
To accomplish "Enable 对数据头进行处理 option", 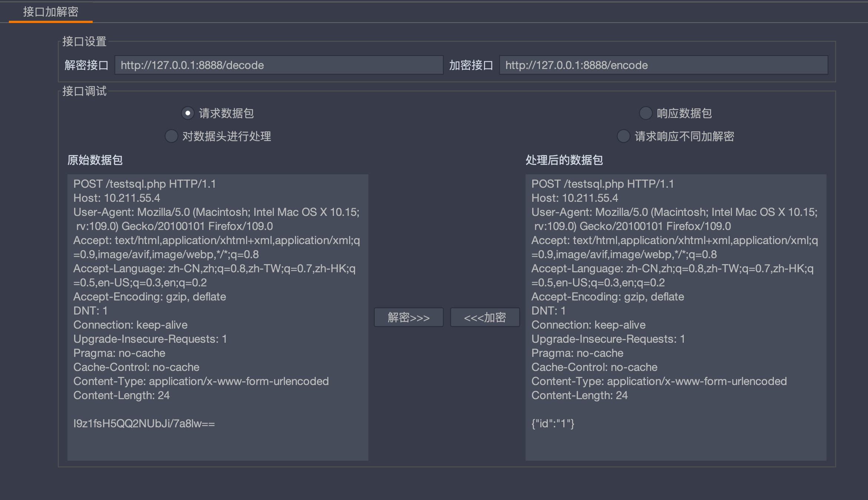I will (171, 136).
